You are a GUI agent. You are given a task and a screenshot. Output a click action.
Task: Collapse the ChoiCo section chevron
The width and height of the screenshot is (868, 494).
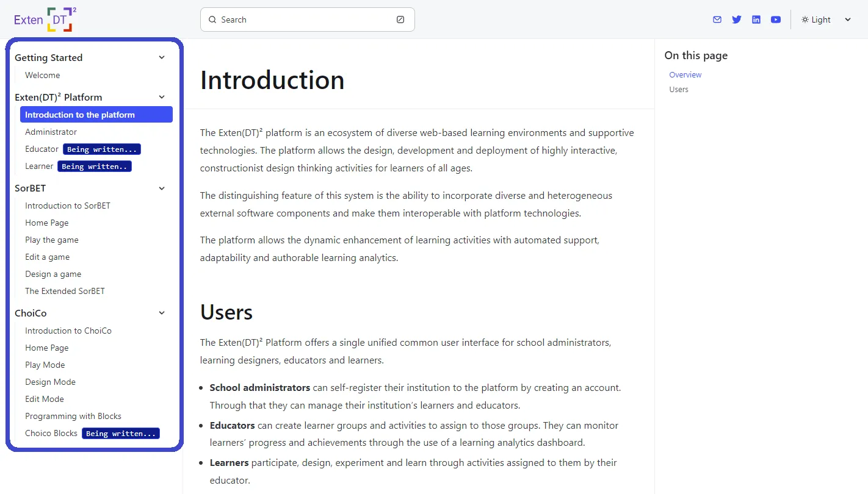161,312
